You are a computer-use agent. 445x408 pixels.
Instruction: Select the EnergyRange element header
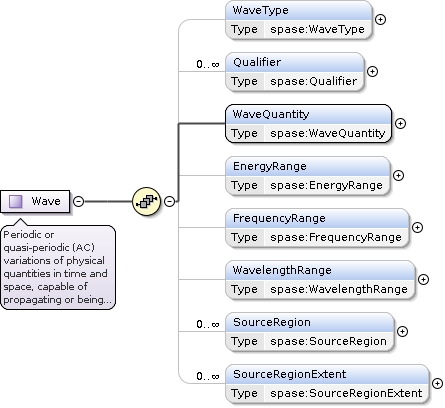point(307,166)
